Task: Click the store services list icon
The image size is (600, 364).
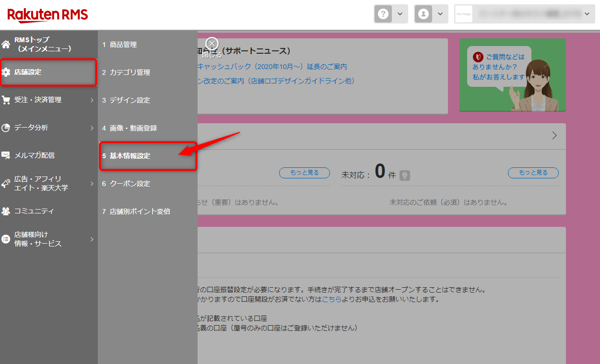Action: point(6,239)
